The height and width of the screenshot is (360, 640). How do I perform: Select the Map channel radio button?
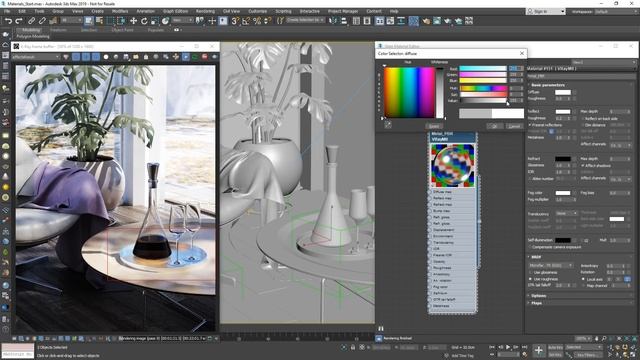point(583,285)
